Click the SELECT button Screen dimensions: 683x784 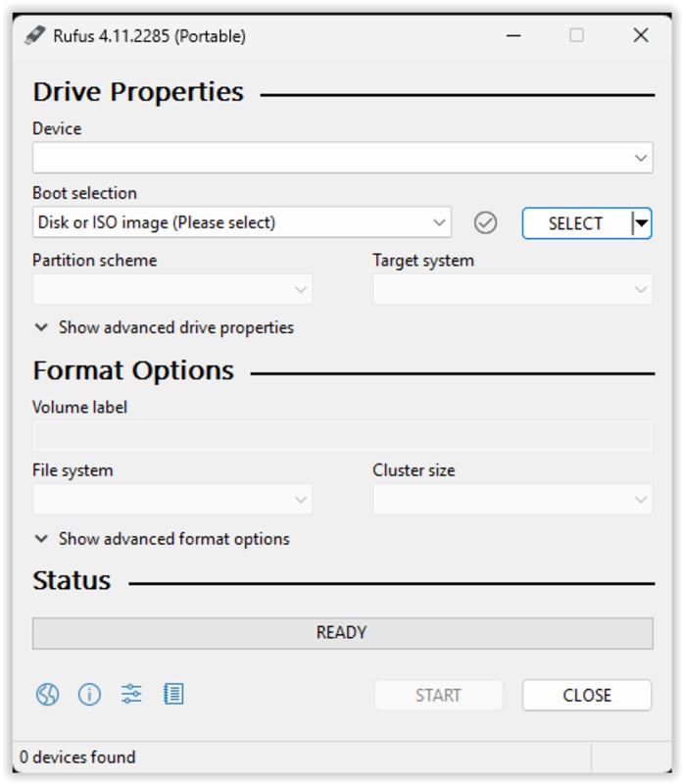pyautogui.click(x=576, y=223)
